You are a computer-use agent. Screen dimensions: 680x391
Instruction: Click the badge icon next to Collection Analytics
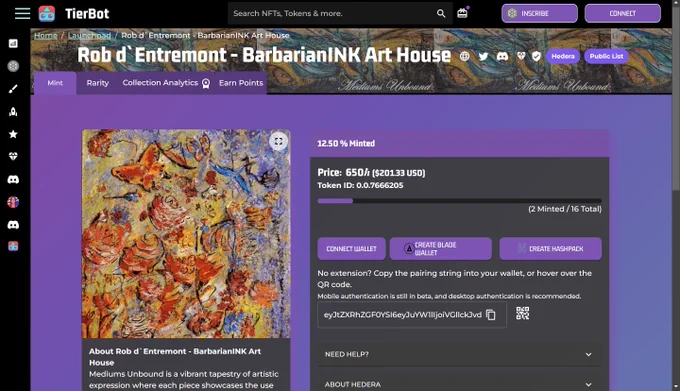206,83
